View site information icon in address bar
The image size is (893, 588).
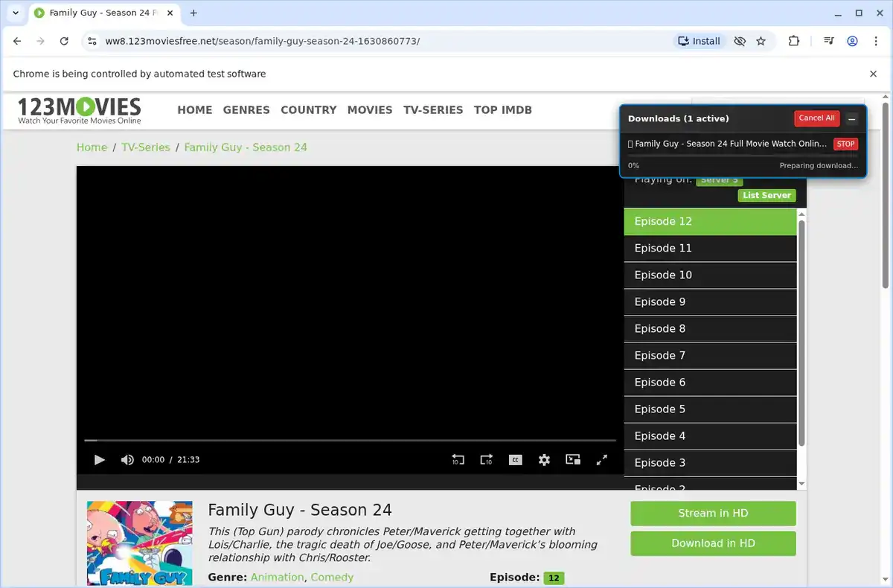coord(92,41)
